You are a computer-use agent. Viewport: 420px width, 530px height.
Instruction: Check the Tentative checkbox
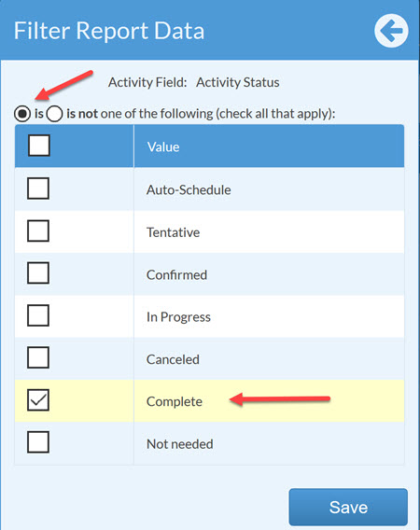tap(38, 230)
